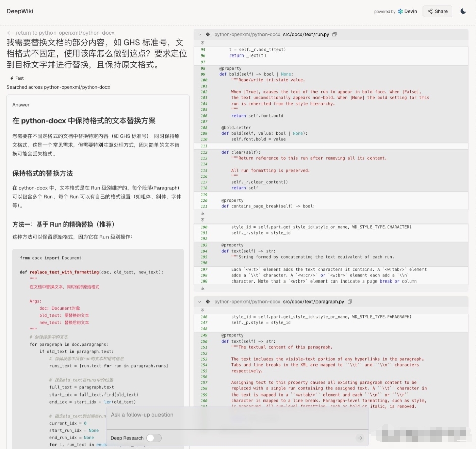Expand code below line 121 in run.py
The image size is (476, 449).
click(x=203, y=213)
